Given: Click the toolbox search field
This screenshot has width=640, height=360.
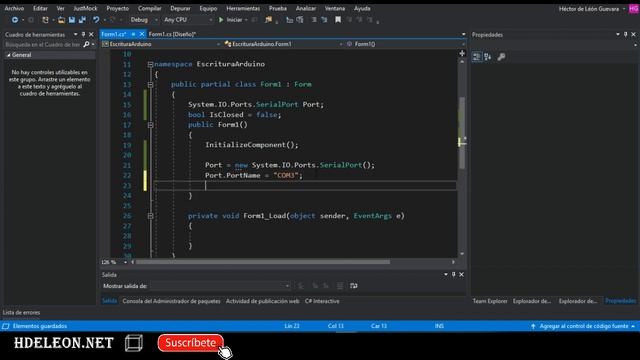Looking at the screenshot, I should click(x=43, y=44).
